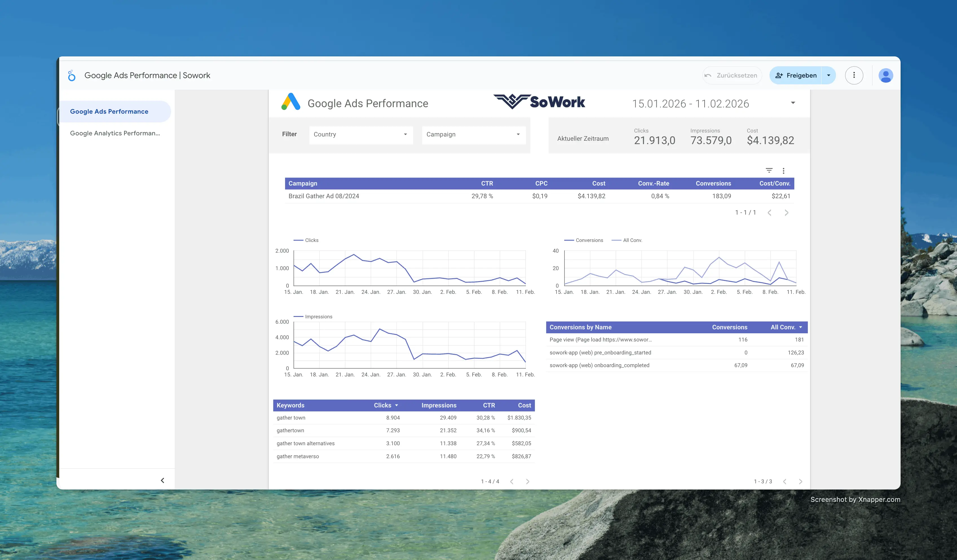This screenshot has height=560, width=957.
Task: Click the Freigeben share button
Action: coord(796,75)
